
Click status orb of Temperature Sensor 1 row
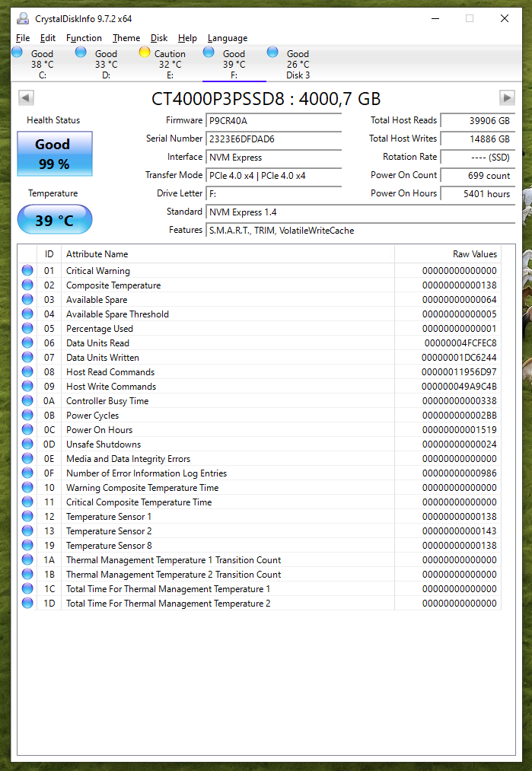click(x=27, y=516)
